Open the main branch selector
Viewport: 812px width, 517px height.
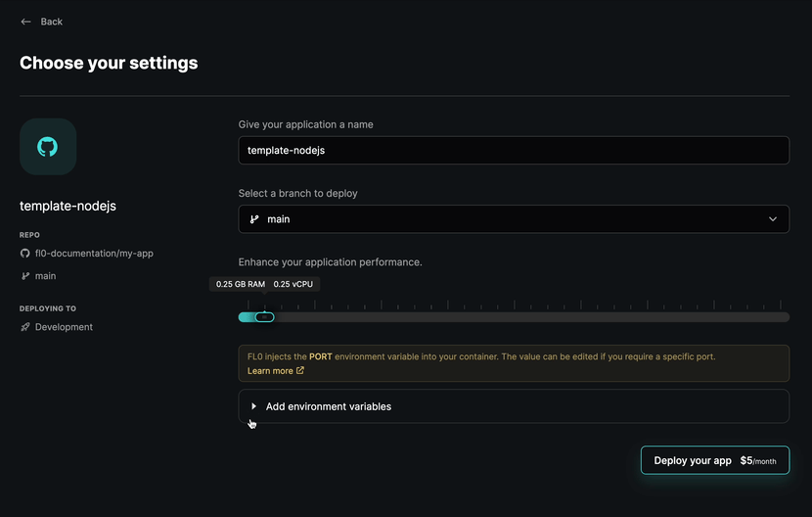coord(514,219)
